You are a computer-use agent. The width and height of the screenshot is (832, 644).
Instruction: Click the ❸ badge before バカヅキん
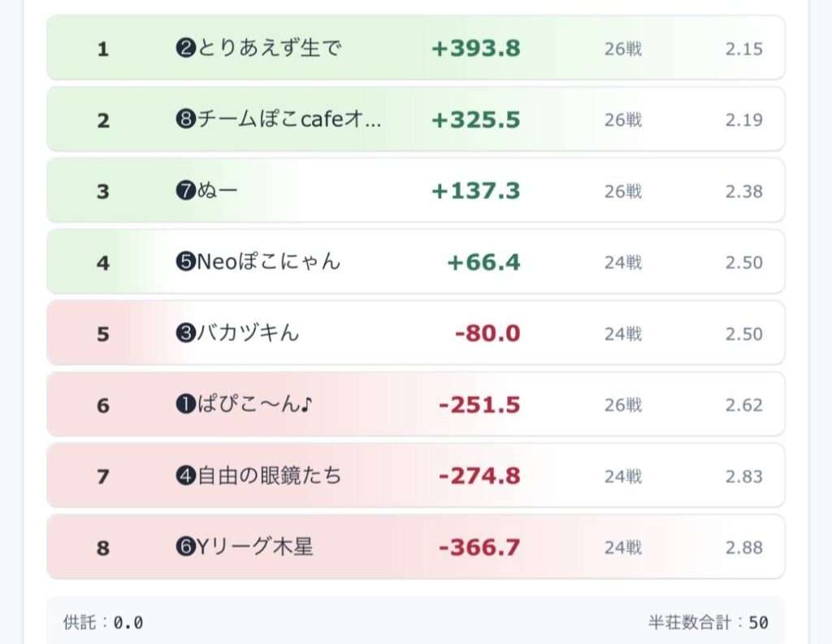point(186,334)
